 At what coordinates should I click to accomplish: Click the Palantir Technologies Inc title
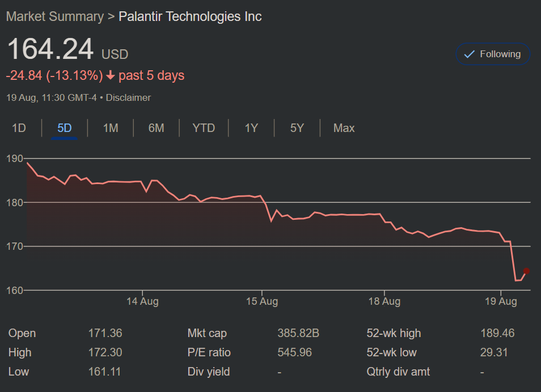[190, 16]
